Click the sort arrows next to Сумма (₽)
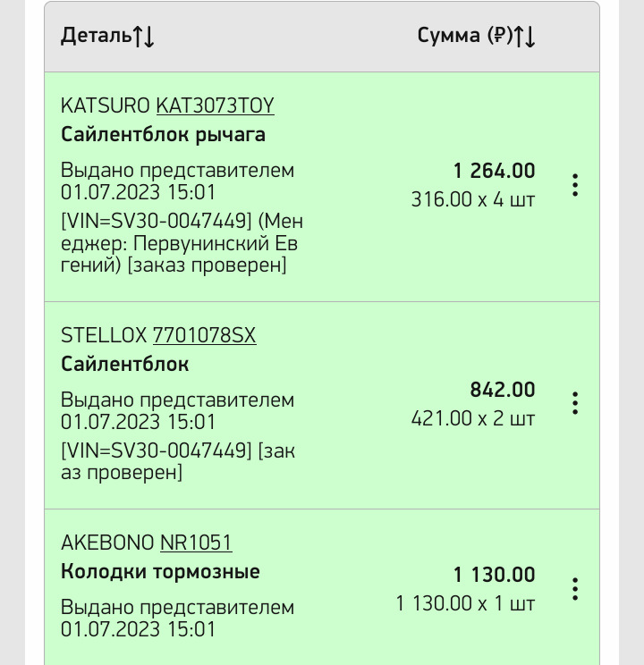The height and width of the screenshot is (665, 644). [525, 37]
